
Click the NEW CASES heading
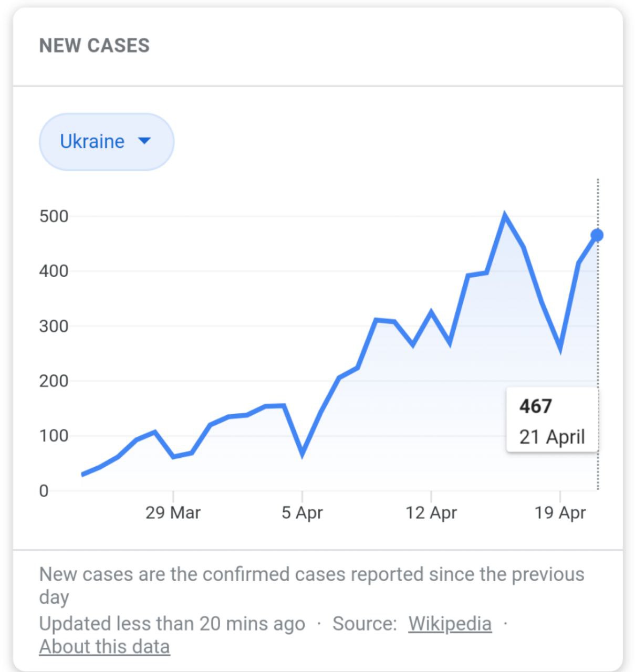95,46
